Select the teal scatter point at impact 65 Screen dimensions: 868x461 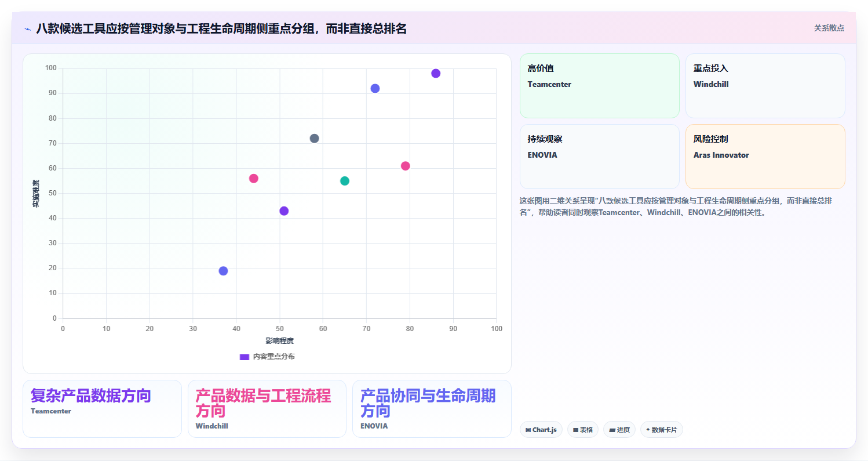click(x=345, y=181)
